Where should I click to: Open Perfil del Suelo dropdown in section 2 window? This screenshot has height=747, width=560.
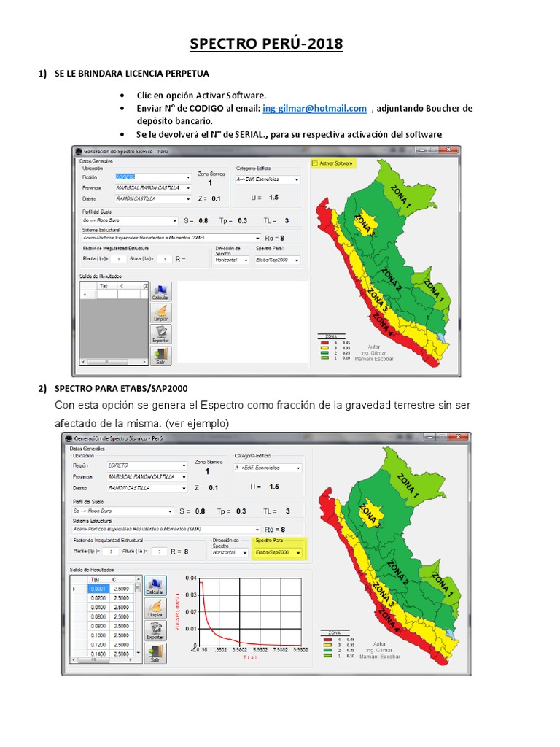coord(122,511)
